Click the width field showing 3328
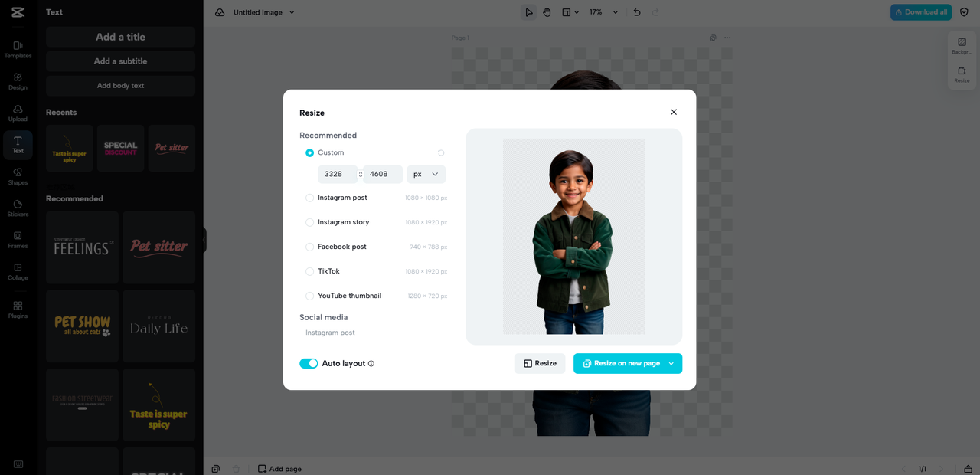The height and width of the screenshot is (475, 980). tap(338, 174)
